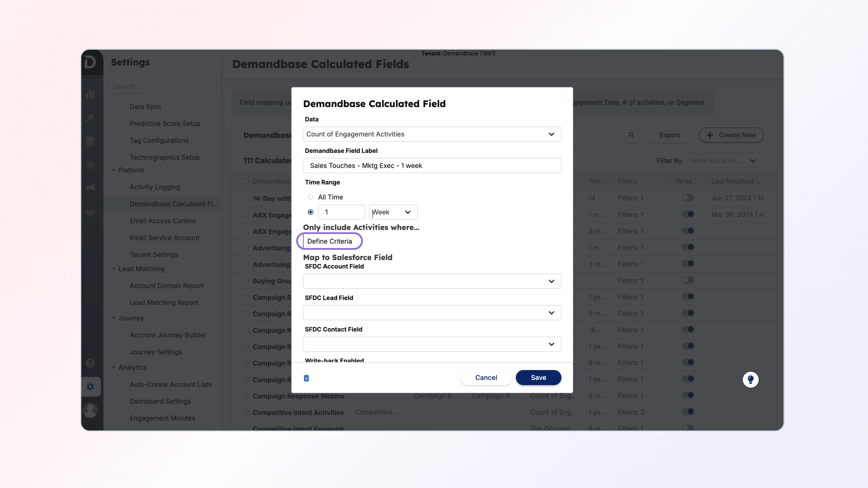The image size is (868, 488).
Task: Select the All Time radio option
Action: pos(310,197)
